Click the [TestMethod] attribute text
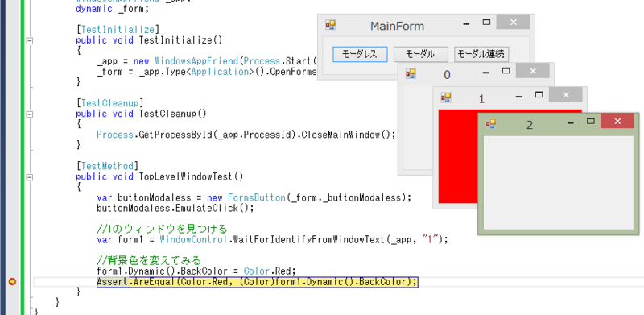The height and width of the screenshot is (315, 644). click(x=107, y=166)
